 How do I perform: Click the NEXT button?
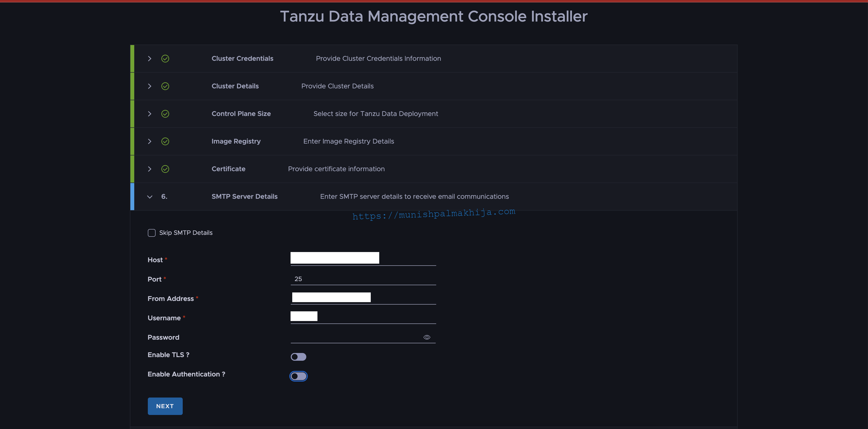165,406
